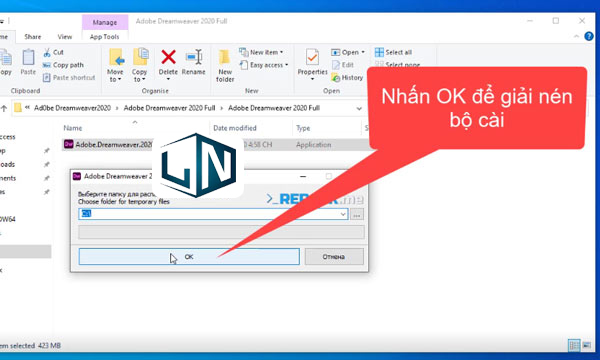Go up one folder level
600x360 pixels.
coord(4,108)
